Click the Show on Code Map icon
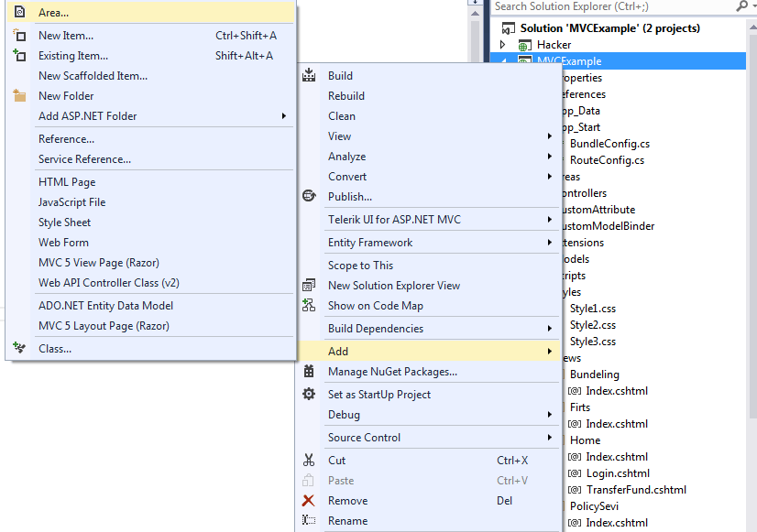 (309, 305)
